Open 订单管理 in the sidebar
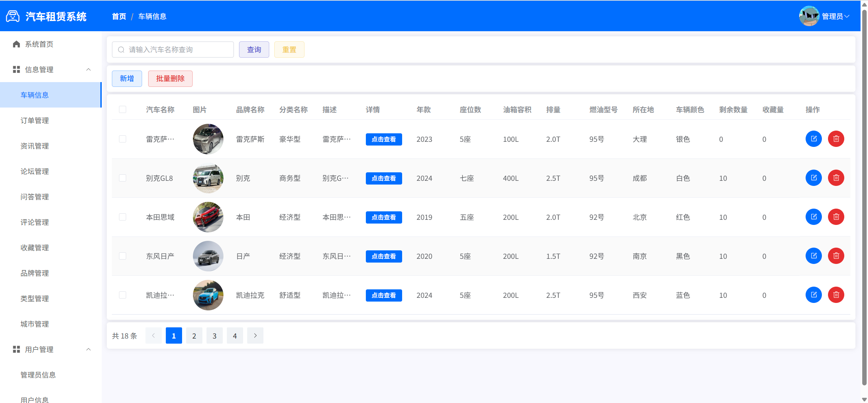The image size is (868, 403). pyautogui.click(x=35, y=120)
